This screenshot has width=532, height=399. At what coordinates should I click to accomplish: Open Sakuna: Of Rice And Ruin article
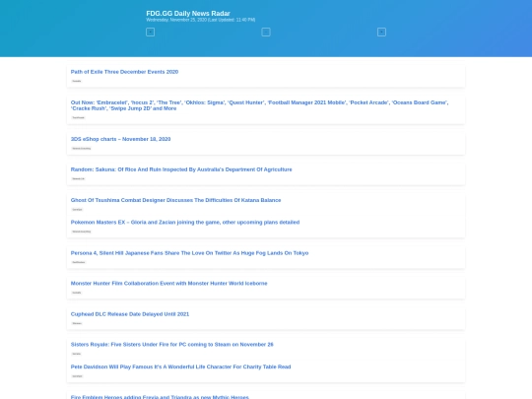point(181,169)
